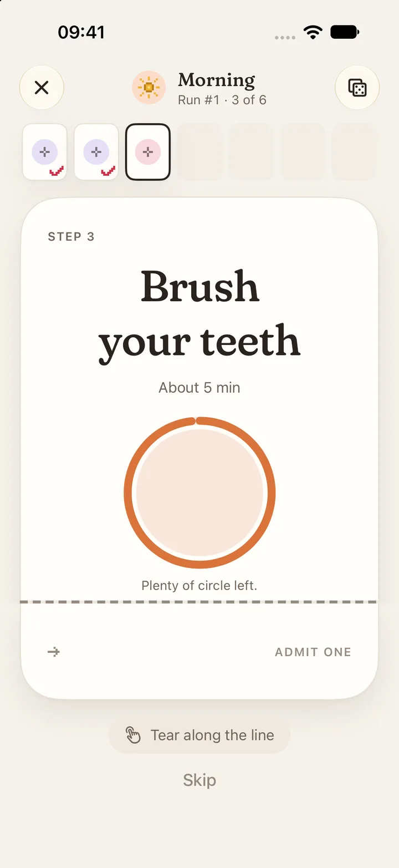The width and height of the screenshot is (399, 868).
Task: Tap the orange circular timer ring
Action: tap(199, 493)
